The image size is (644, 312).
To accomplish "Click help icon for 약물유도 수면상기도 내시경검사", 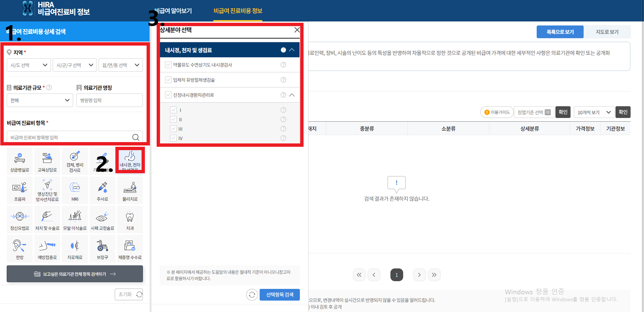I will tap(283, 65).
